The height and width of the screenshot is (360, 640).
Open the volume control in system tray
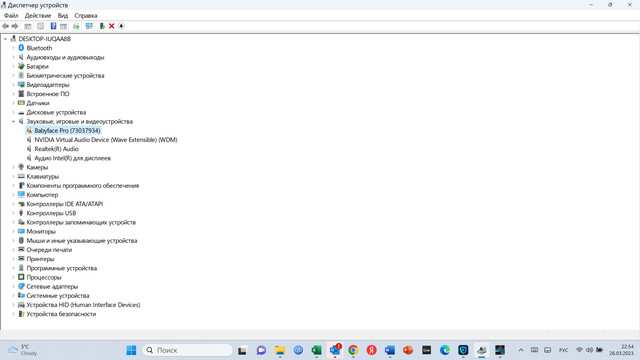pos(589,350)
